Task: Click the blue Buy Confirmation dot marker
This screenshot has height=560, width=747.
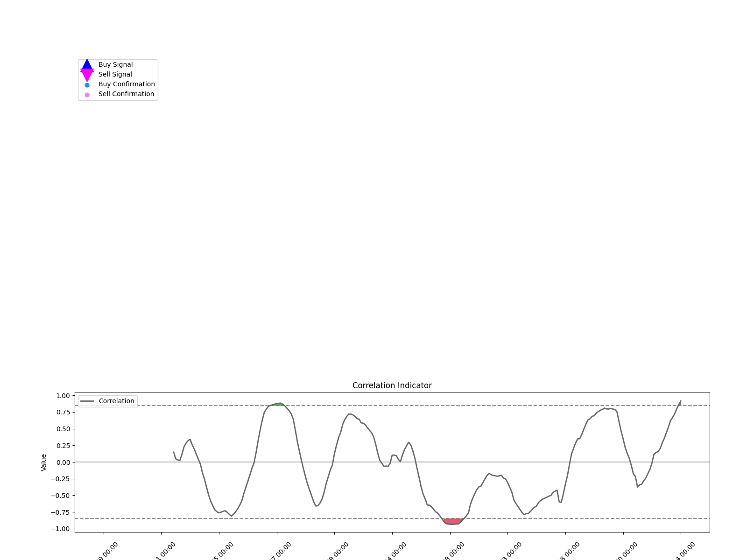Action: pos(86,84)
